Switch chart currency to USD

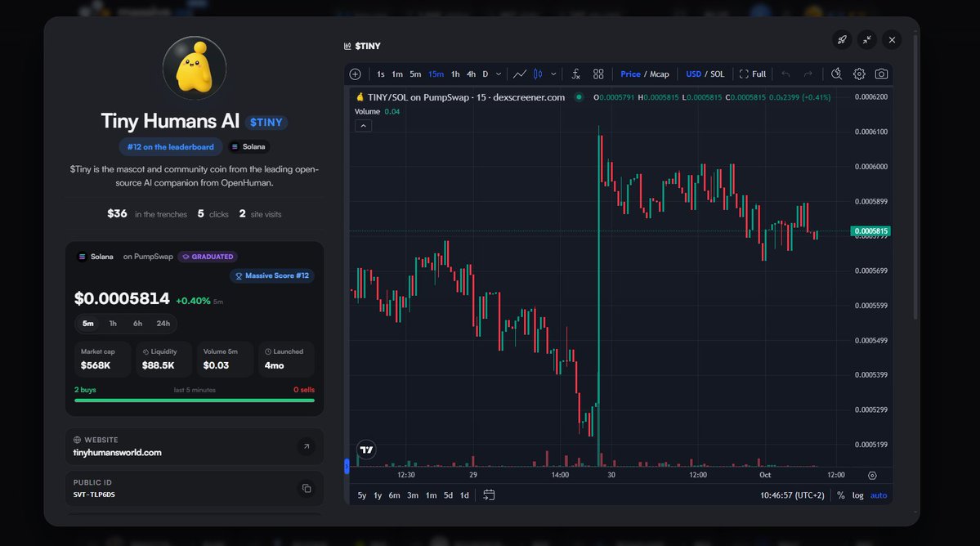pos(693,74)
